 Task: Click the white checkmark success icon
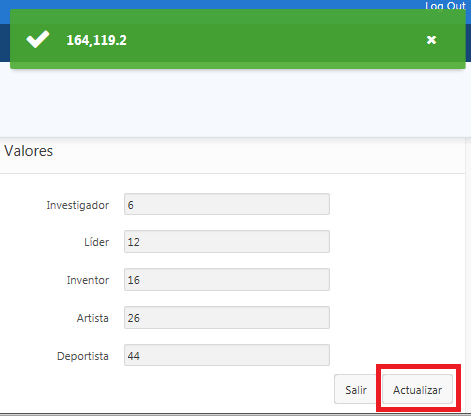coord(38,39)
